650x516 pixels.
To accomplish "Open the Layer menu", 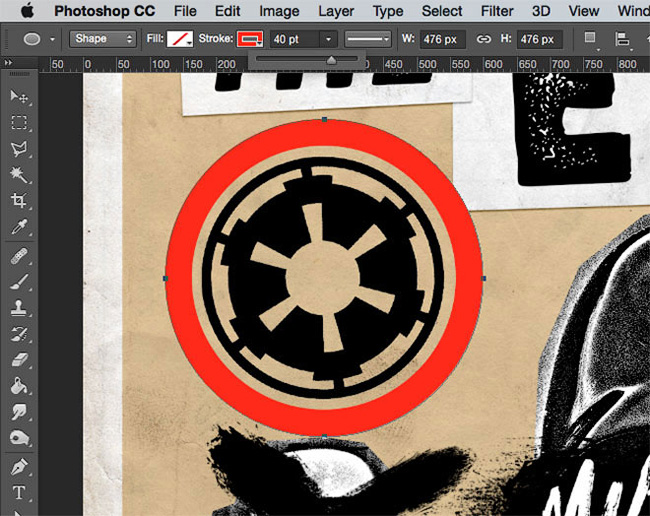I will click(336, 11).
